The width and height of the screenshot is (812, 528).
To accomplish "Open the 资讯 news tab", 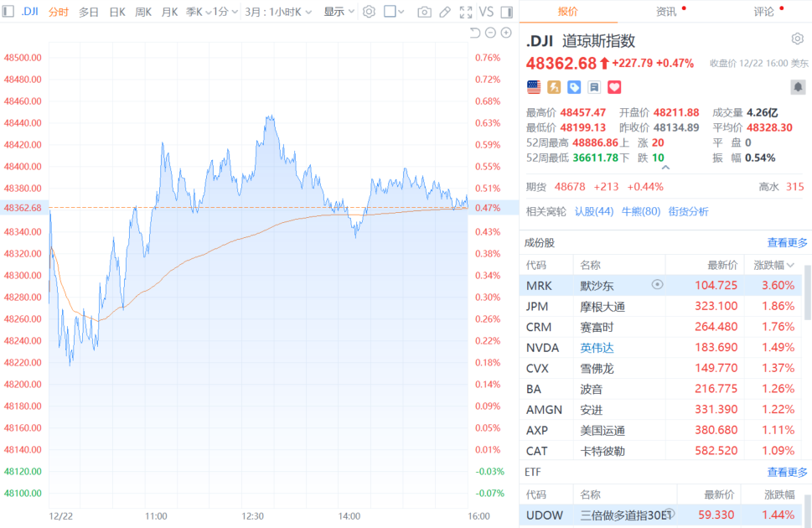I will [666, 12].
